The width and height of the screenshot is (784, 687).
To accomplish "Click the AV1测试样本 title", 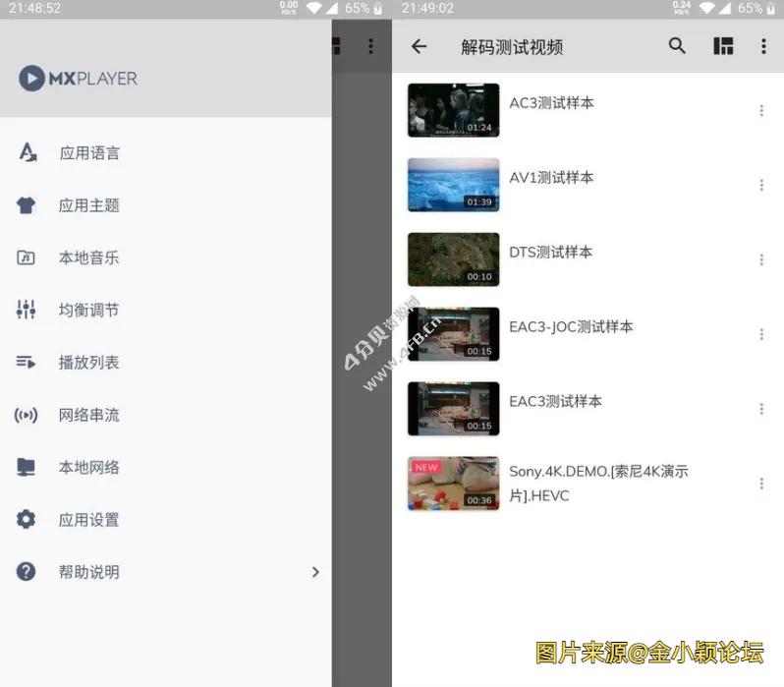I will point(551,178).
